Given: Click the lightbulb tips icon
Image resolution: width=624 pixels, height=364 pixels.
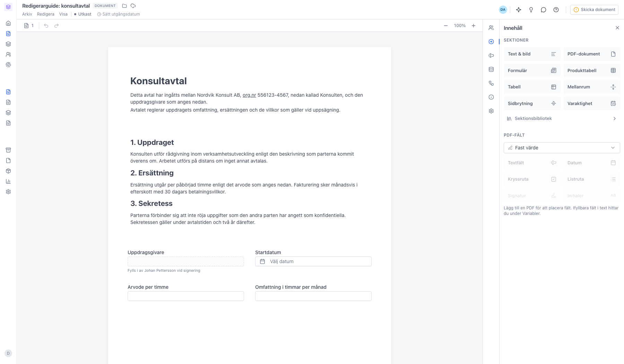Looking at the screenshot, I should pos(531,10).
